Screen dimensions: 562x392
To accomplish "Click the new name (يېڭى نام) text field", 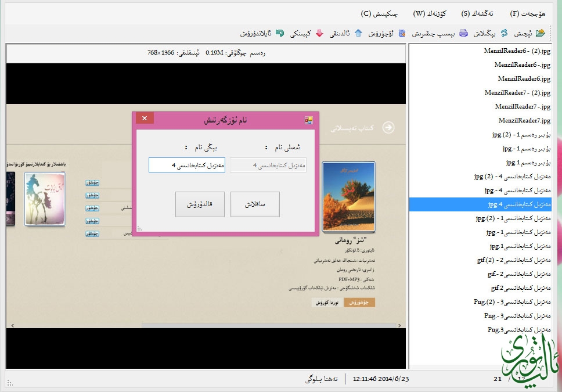I will 187,166.
